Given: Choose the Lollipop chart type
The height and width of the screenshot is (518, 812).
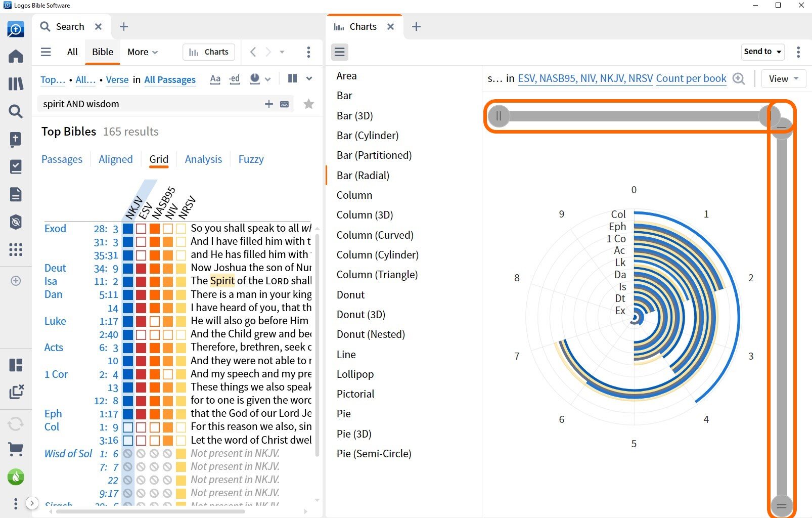Looking at the screenshot, I should tap(355, 374).
